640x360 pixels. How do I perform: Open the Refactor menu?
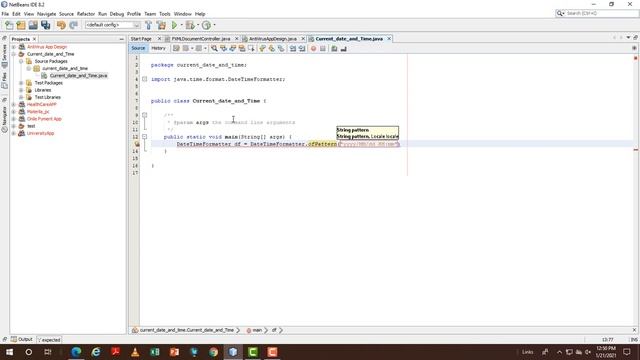(86, 14)
